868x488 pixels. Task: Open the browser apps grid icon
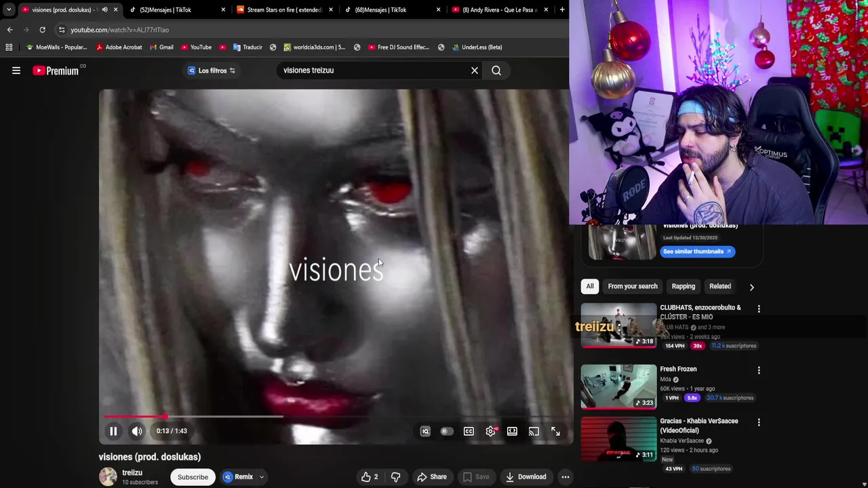click(9, 47)
